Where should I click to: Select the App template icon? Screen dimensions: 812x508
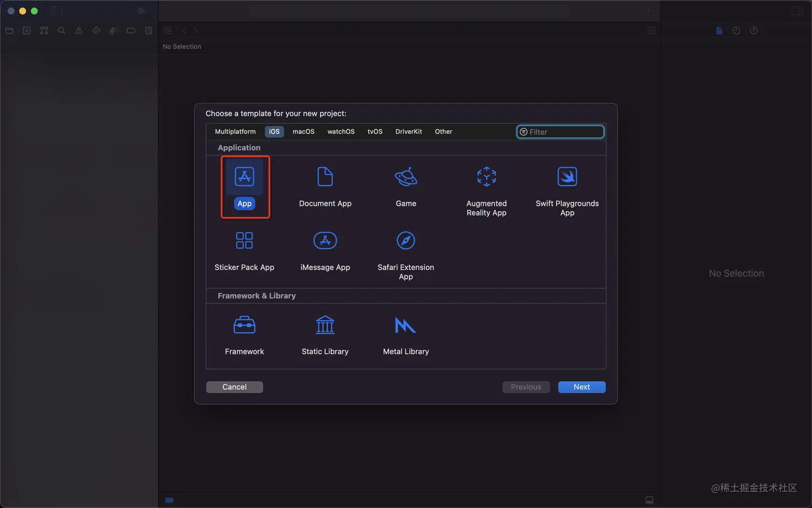244,177
